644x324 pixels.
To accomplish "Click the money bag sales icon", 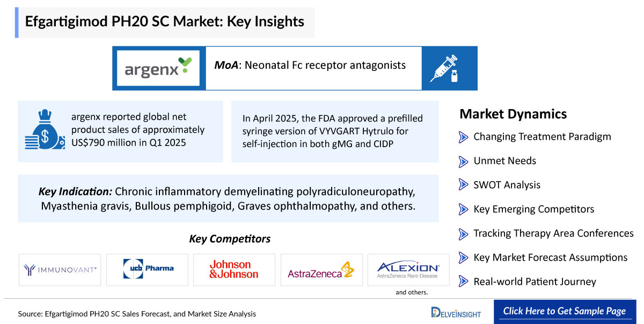I will coord(43,131).
